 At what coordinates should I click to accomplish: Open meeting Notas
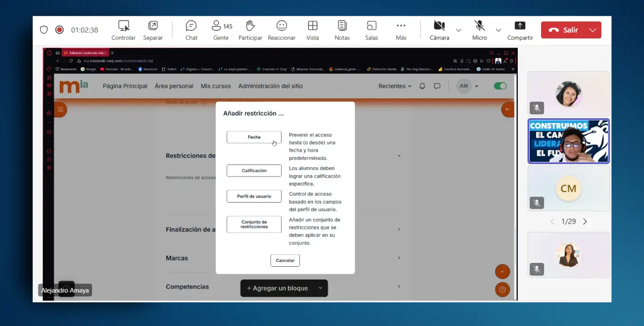(x=342, y=30)
